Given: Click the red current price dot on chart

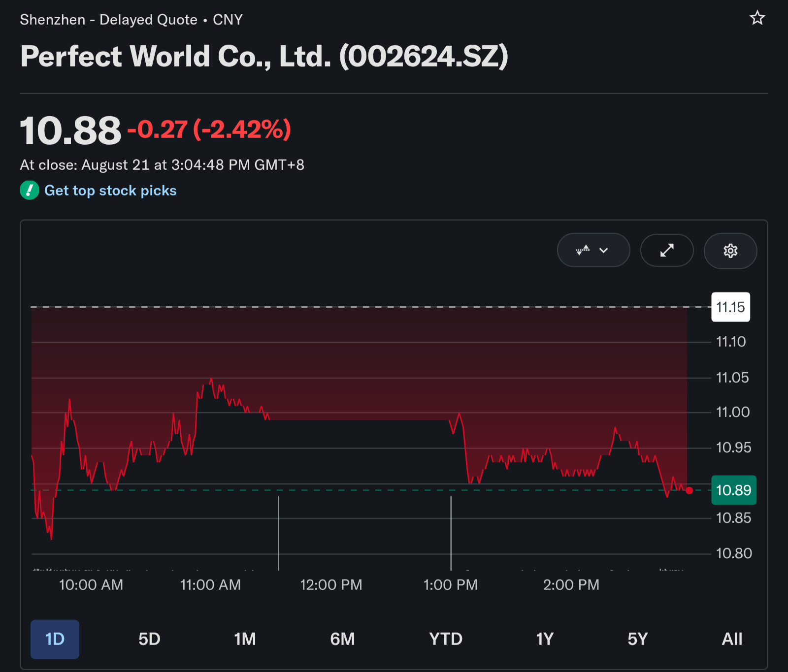Looking at the screenshot, I should 689,490.
